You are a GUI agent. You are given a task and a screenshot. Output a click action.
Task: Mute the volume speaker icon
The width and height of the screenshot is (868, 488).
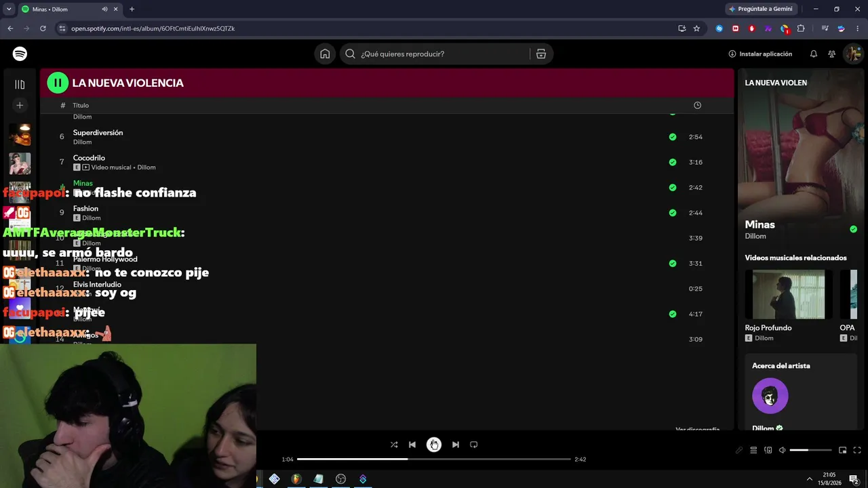tap(782, 450)
